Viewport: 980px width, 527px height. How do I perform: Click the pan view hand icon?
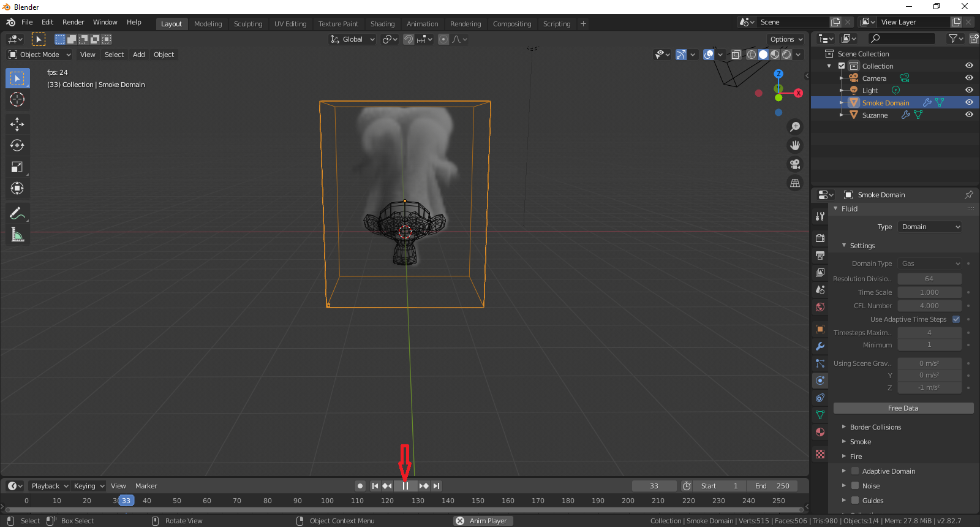pos(795,145)
